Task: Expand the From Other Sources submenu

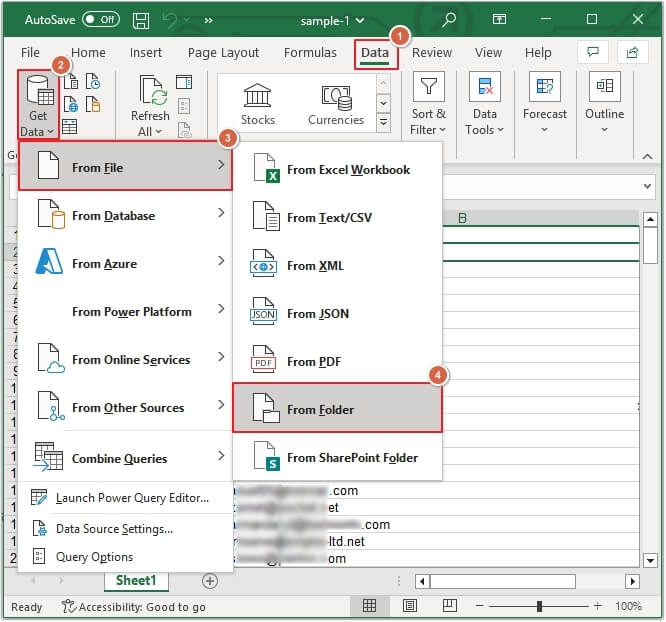Action: [x=126, y=407]
